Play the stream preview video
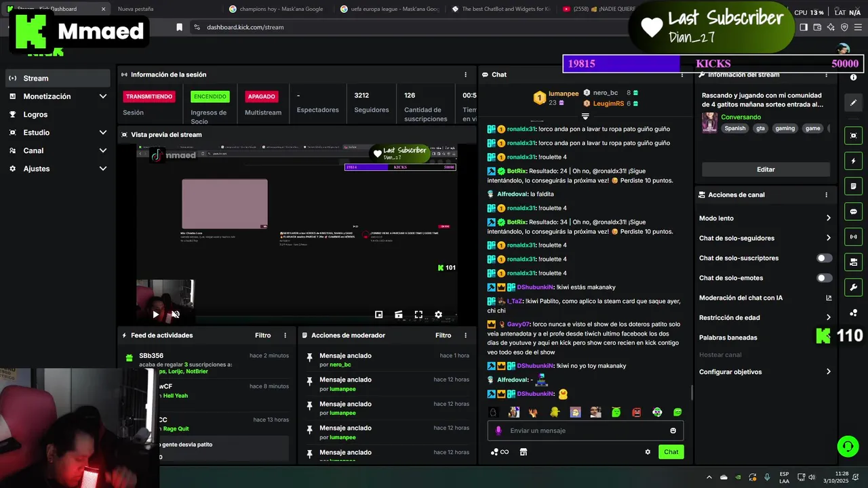The image size is (868, 488). coord(155,314)
